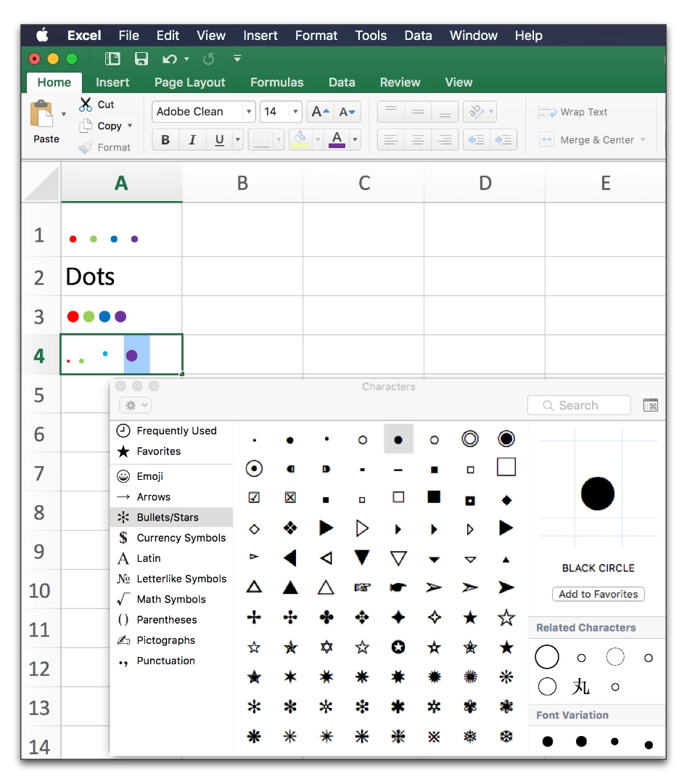Open the Characters gear action menu
687x784 pixels.
(x=136, y=405)
